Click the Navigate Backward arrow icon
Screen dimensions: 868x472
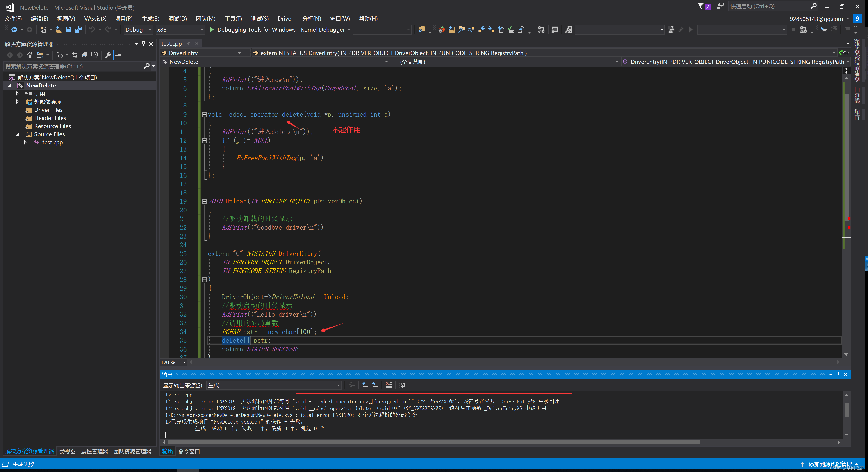point(14,30)
